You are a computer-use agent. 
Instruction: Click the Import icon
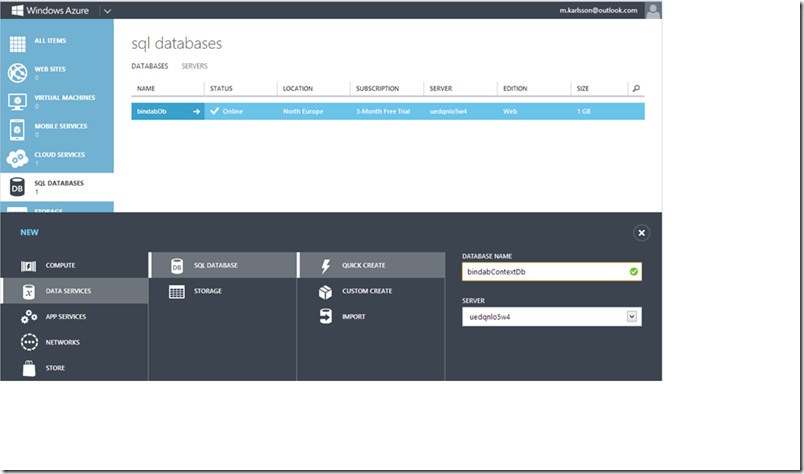(326, 317)
